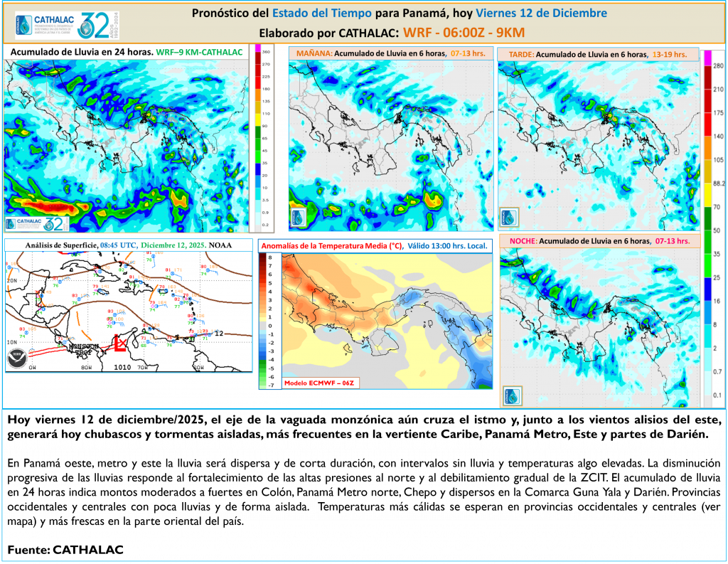Click the CATHALAC logo in the header
The width and height of the screenshot is (728, 564).
44,26
